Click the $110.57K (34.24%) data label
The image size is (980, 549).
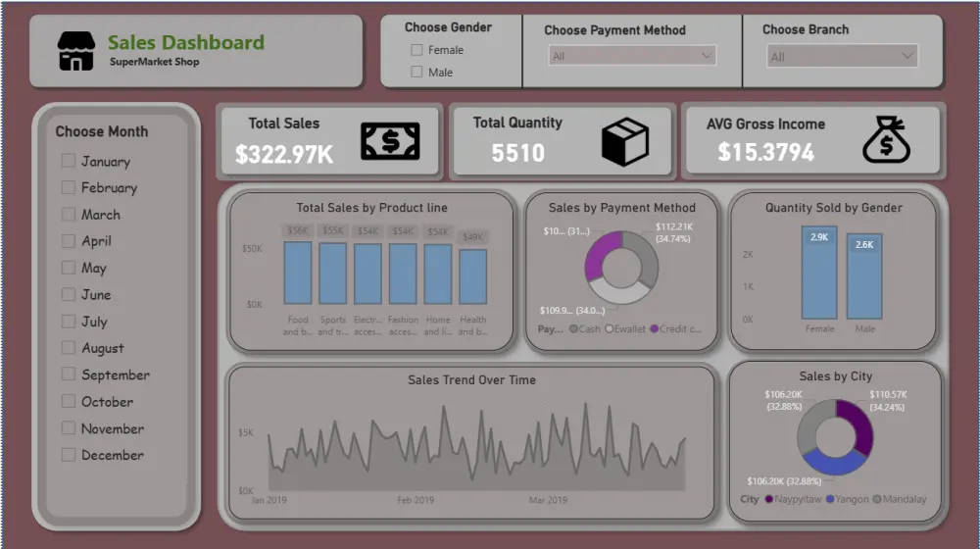[x=888, y=401]
